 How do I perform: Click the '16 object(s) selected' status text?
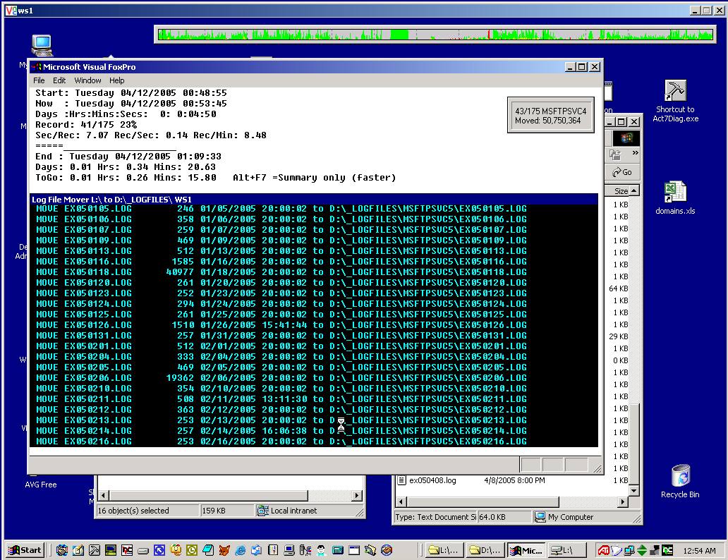133,511
